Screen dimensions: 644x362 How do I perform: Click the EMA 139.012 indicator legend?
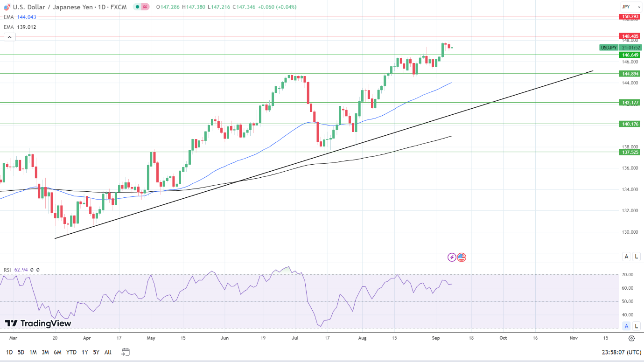20,27
